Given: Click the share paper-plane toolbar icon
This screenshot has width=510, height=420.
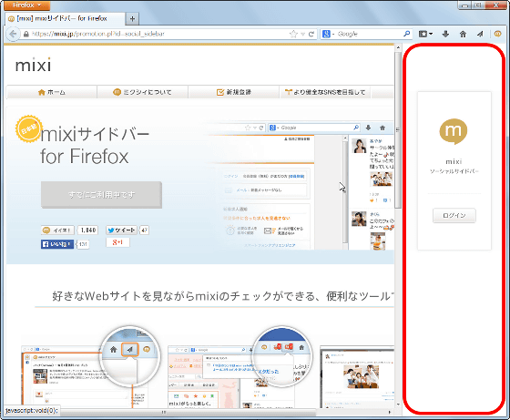Looking at the screenshot, I should 480,34.
